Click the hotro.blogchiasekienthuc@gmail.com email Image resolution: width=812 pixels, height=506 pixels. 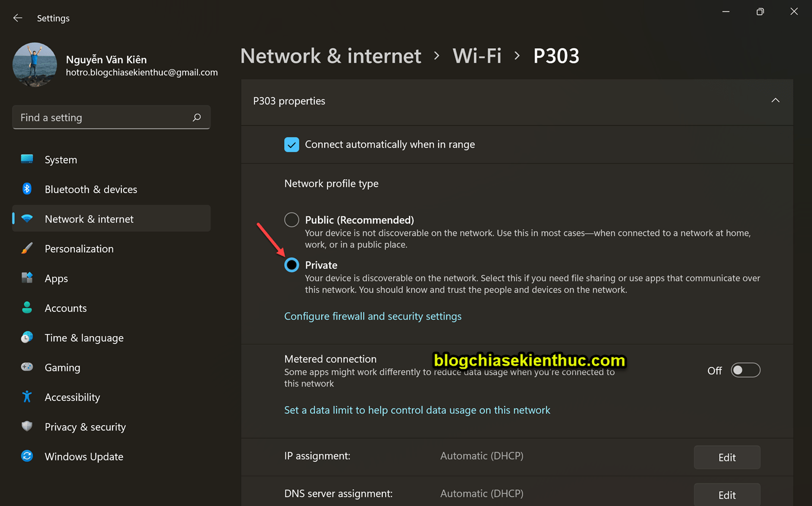(x=141, y=73)
